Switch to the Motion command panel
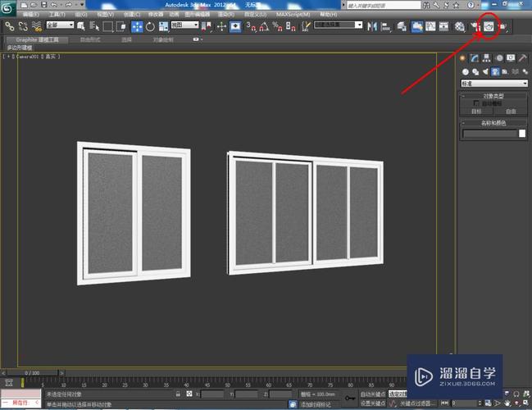Image resolution: width=532 pixels, height=410 pixels. [x=499, y=58]
